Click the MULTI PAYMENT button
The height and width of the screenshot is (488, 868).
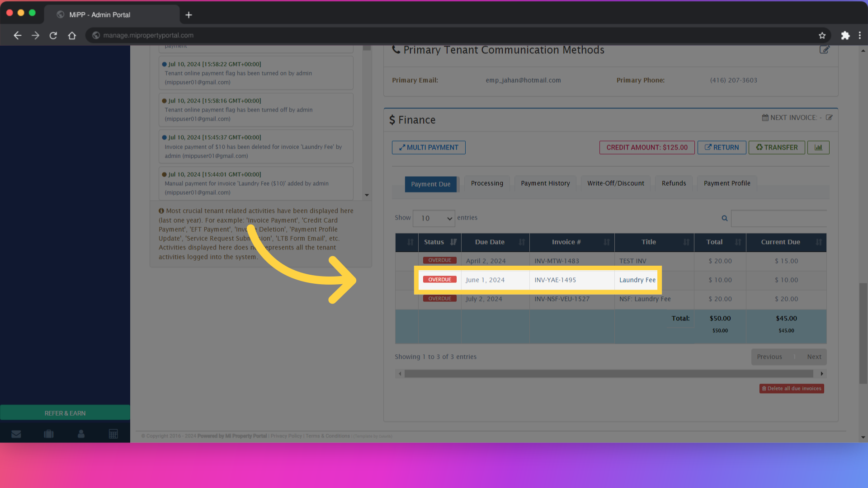click(429, 147)
